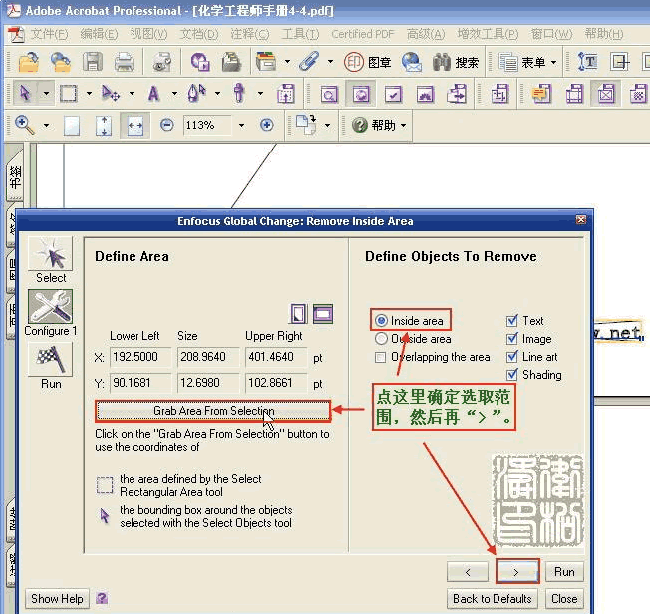
Task: Click the fit height page icon
Action: tap(103, 126)
